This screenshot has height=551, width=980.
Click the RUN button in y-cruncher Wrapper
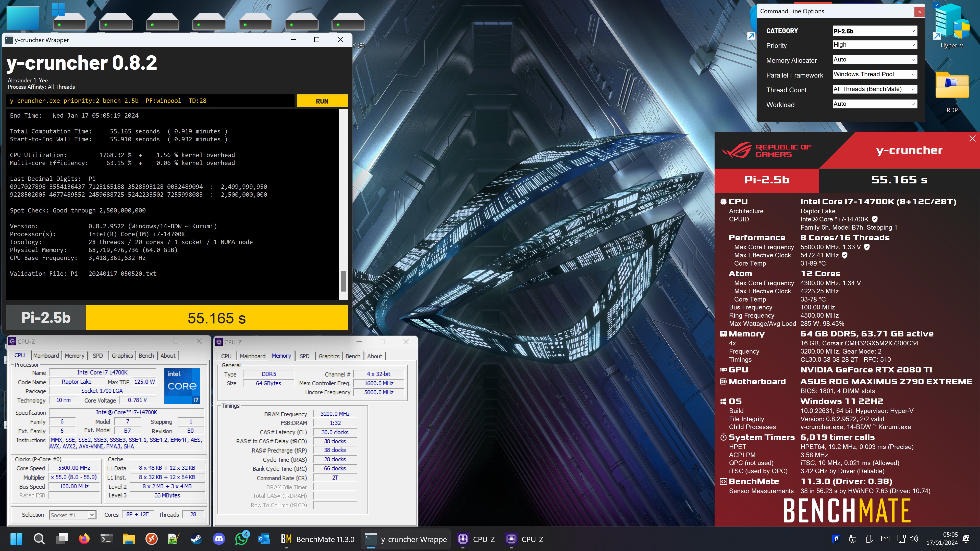(322, 101)
